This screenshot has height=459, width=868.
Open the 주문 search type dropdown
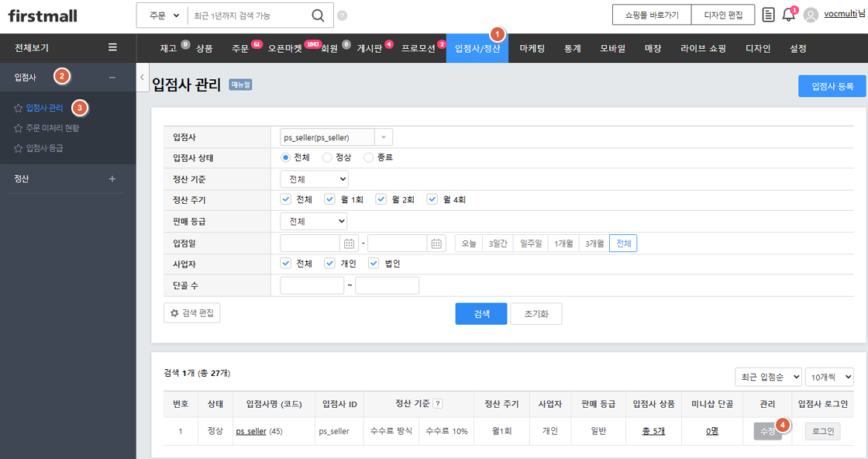tap(164, 16)
